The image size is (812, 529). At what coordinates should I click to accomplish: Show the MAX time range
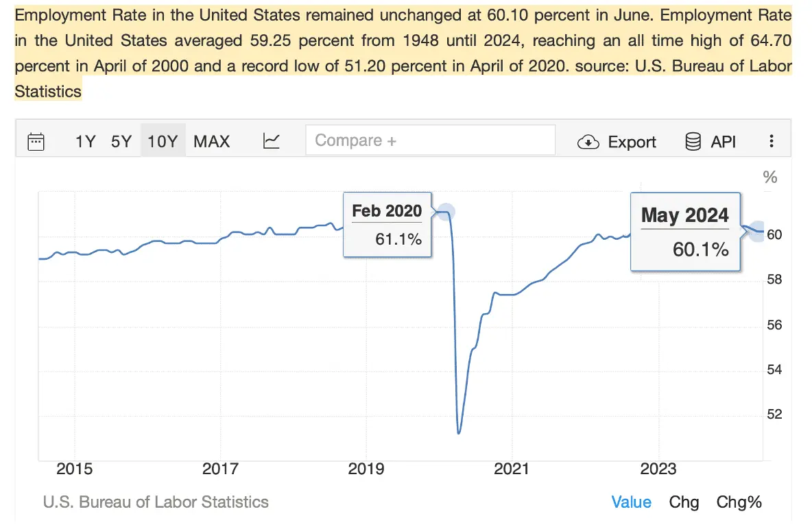[211, 142]
